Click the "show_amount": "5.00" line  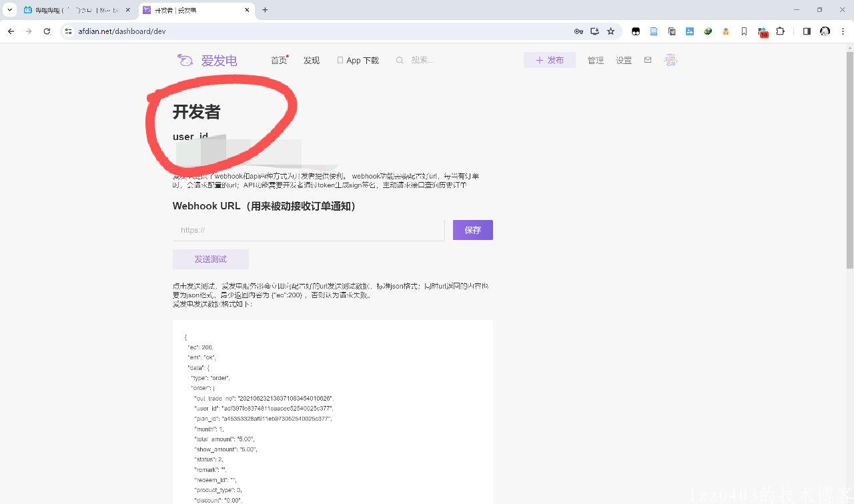coord(226,449)
